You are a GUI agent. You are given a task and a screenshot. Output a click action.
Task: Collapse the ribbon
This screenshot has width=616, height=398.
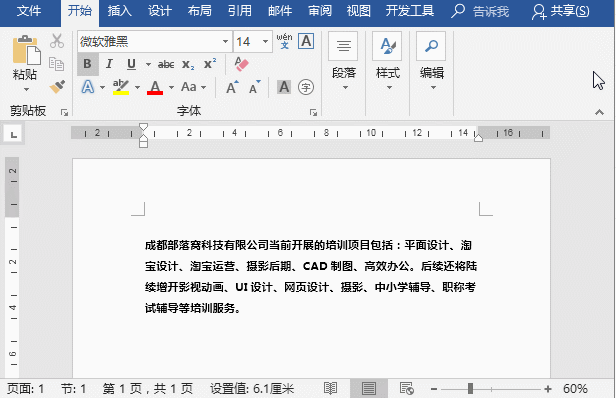599,112
